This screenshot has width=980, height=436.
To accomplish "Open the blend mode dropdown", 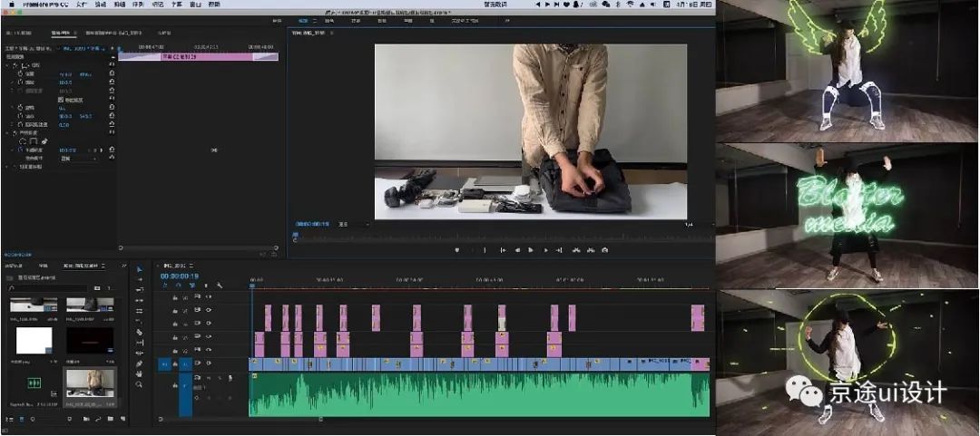I will 78,159.
